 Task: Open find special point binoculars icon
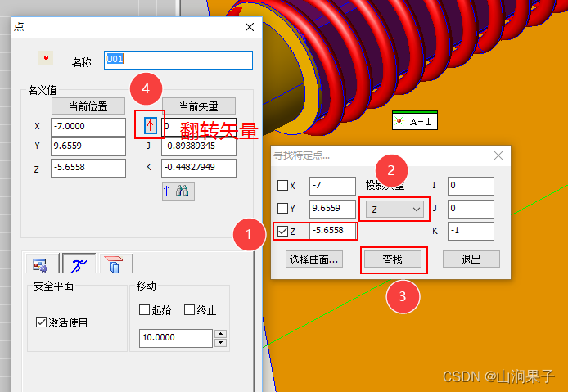click(x=178, y=191)
